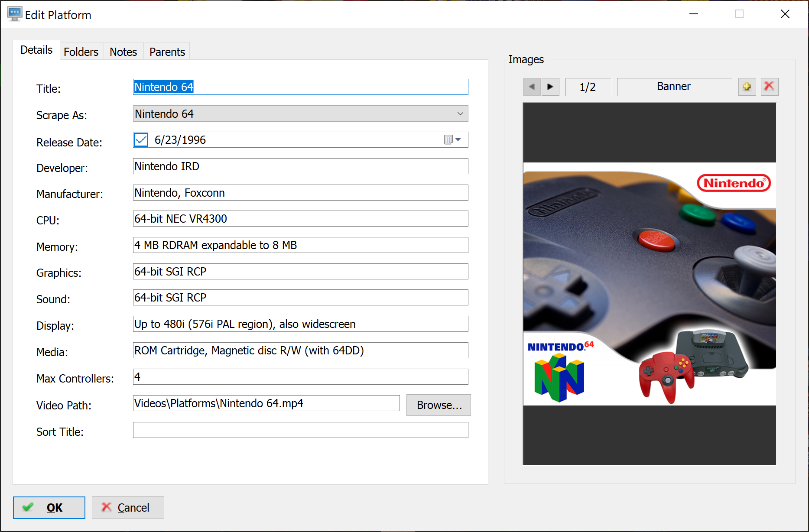Show the next platform image
Viewport: 809px width, 532px height.
550,87
